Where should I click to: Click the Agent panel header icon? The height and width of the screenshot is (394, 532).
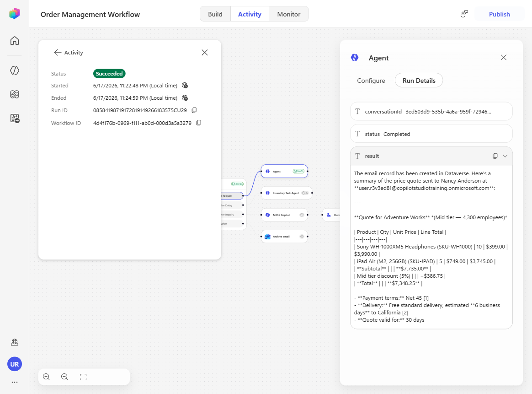coord(355,57)
